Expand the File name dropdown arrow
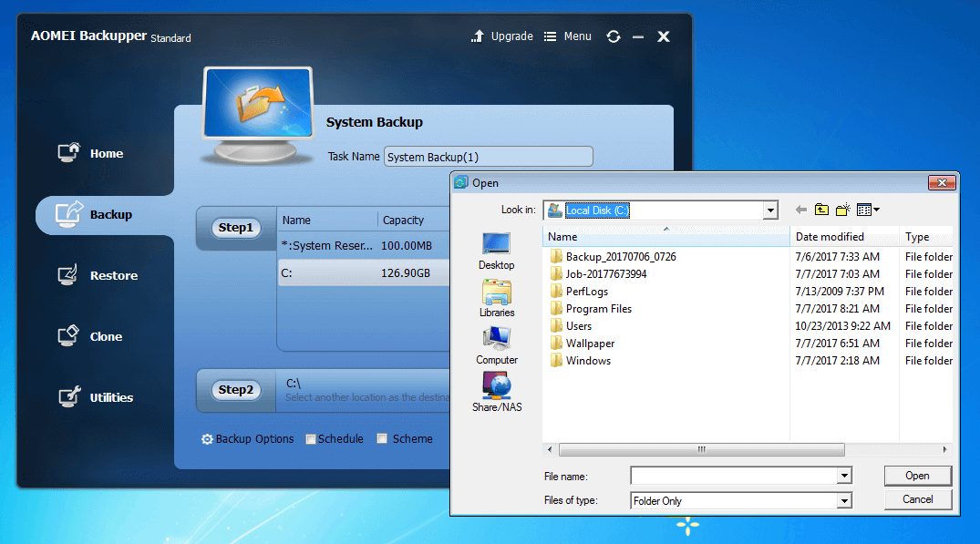Viewport: 980px width, 544px height. coord(844,476)
